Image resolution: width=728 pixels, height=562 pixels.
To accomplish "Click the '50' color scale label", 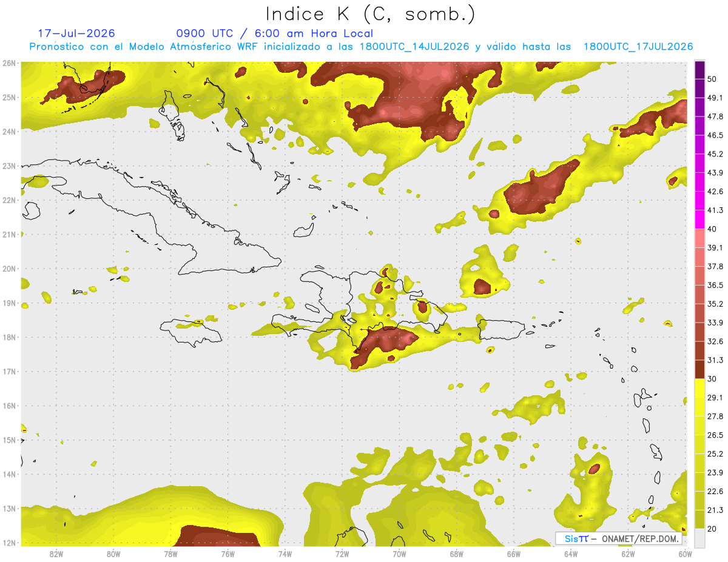I will pyautogui.click(x=712, y=79).
